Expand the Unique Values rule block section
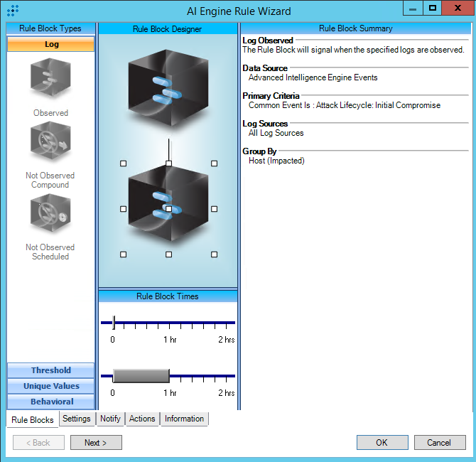 coord(51,386)
